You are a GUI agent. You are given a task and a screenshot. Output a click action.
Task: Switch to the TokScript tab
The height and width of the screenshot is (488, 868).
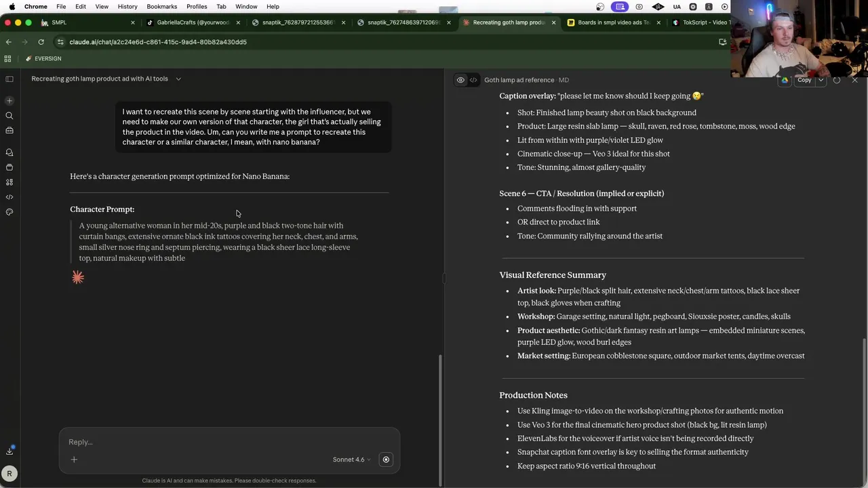click(701, 22)
